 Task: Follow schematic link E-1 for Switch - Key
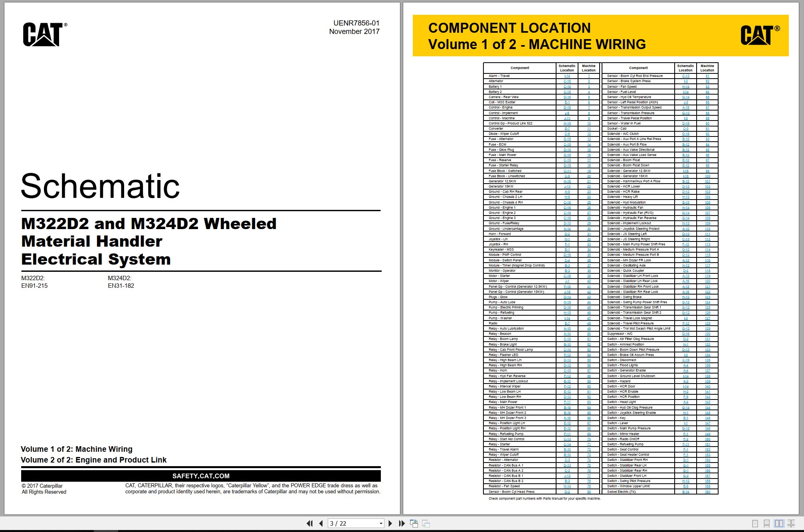[x=685, y=418]
